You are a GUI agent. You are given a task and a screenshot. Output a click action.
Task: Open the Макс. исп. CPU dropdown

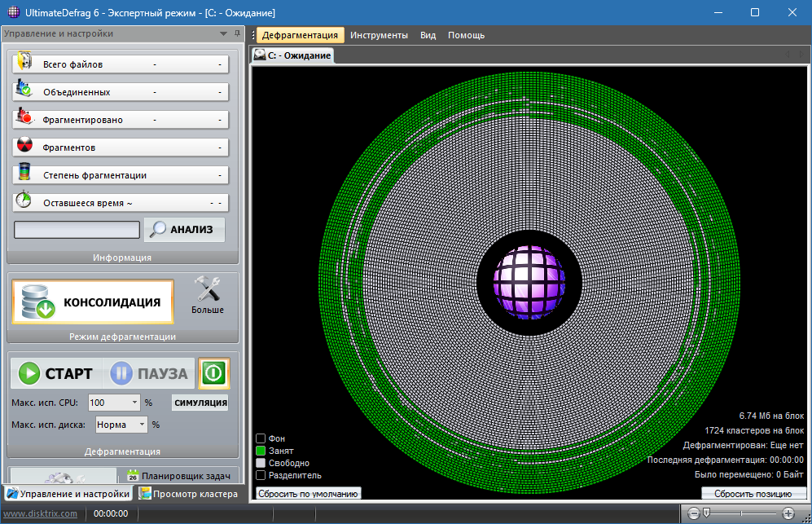pos(134,403)
